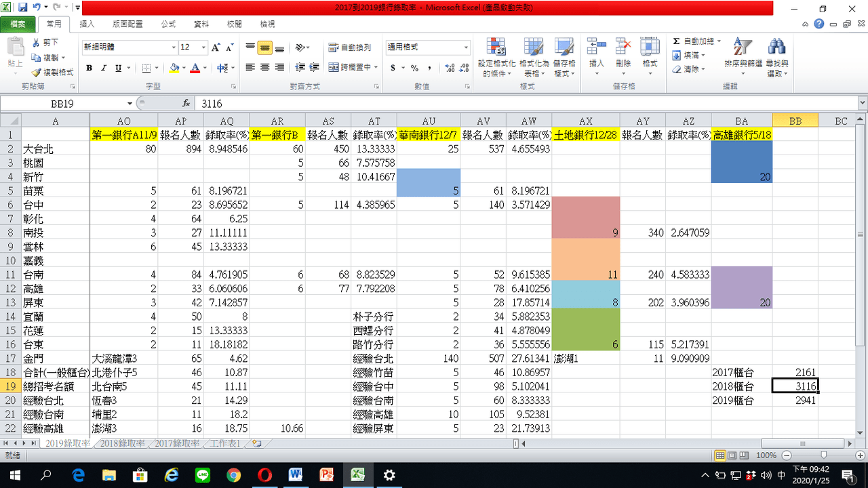The height and width of the screenshot is (488, 868).
Task: Open the Merge & Center (跨欄置中) dropdown arrow
Action: (x=376, y=68)
